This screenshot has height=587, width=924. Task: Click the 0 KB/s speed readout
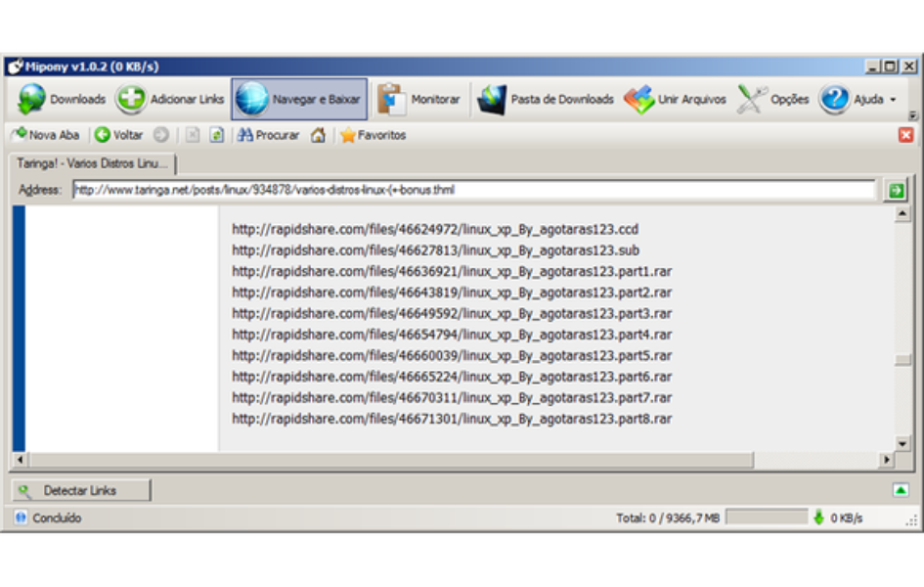coord(846,519)
